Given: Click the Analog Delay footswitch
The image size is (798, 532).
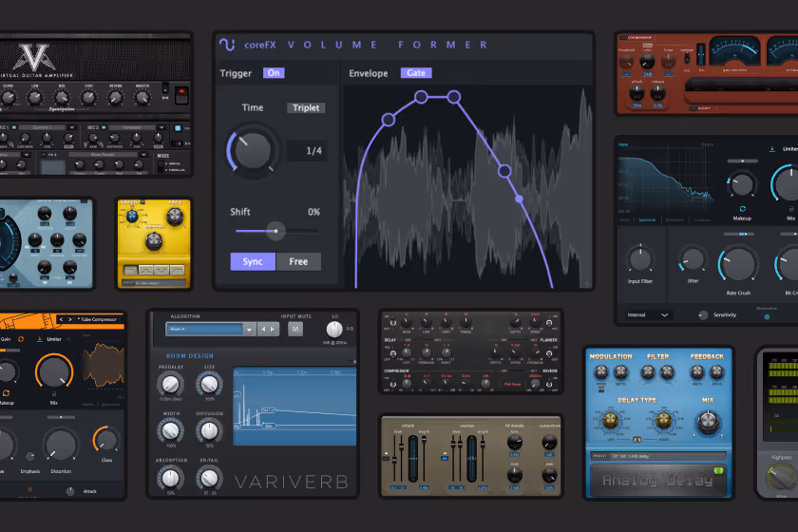Looking at the screenshot, I should (x=658, y=481).
